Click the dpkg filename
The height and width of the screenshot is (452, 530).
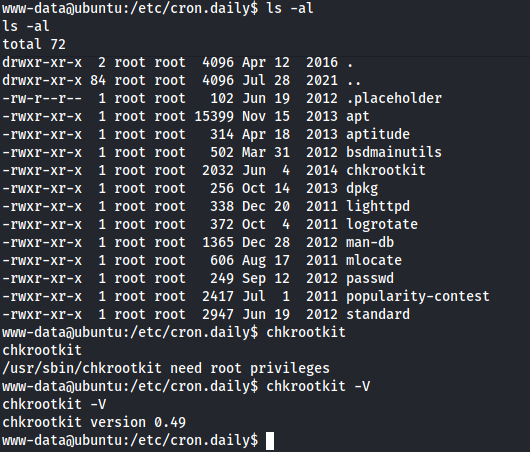[362, 189]
